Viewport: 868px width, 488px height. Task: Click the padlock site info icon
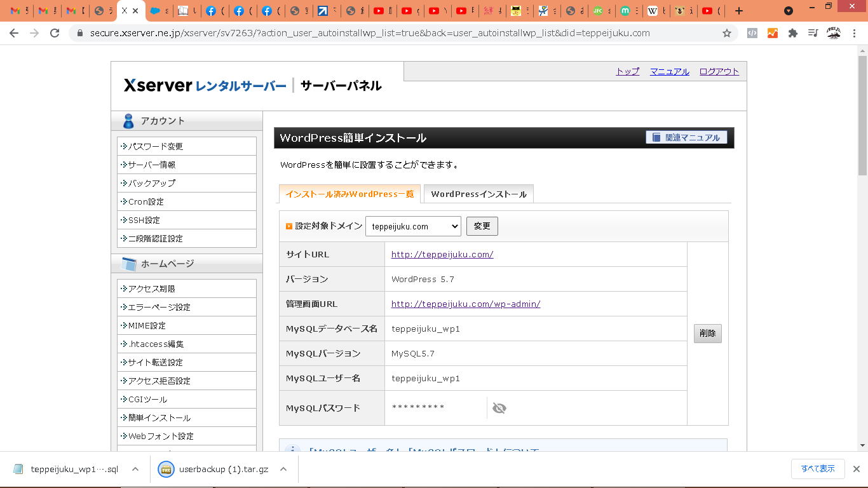point(80,33)
